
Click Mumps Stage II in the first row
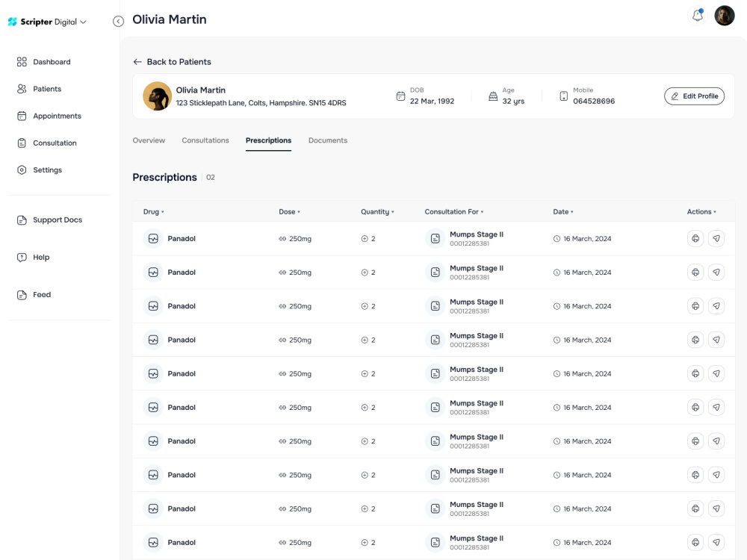pos(477,234)
